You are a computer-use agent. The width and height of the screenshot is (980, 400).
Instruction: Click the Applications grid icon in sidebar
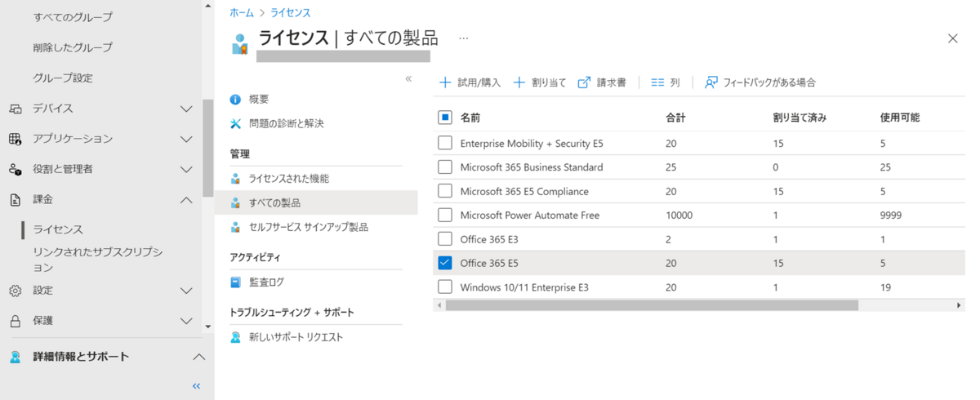(15, 139)
